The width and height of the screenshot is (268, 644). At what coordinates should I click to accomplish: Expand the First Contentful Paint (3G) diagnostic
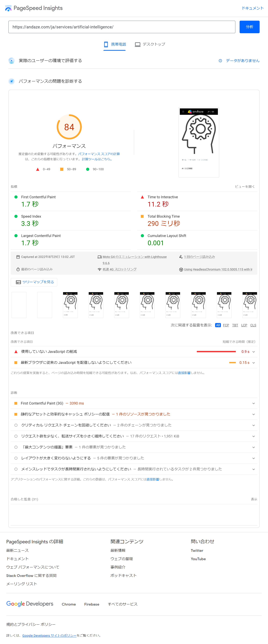(253, 403)
